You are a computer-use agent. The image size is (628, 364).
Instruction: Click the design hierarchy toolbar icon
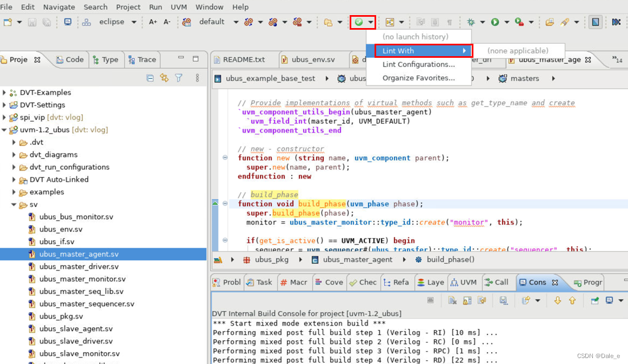coord(390,22)
